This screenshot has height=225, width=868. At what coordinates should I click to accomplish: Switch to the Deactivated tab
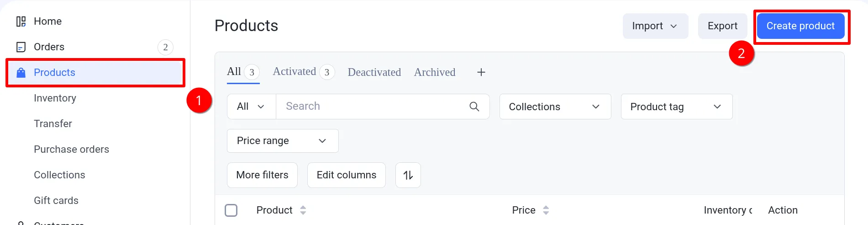[x=374, y=72]
